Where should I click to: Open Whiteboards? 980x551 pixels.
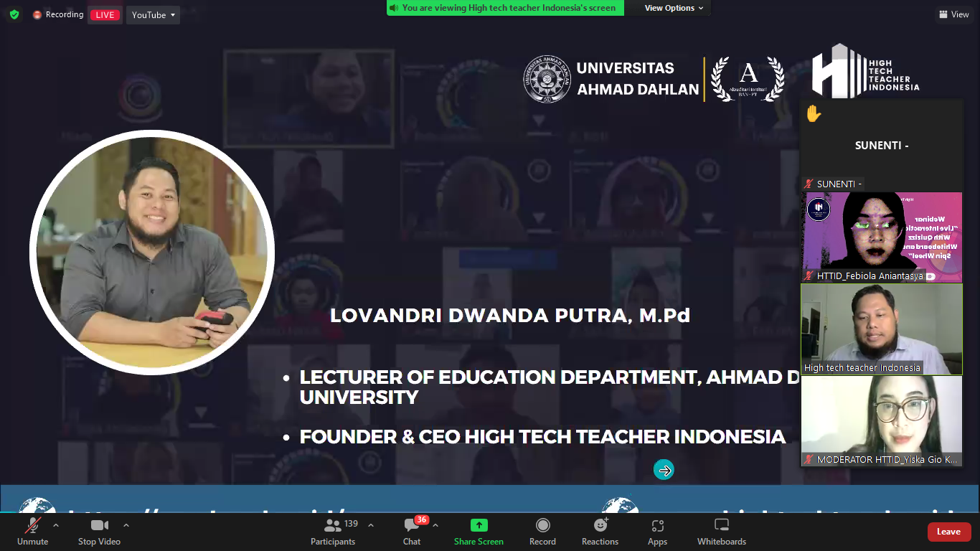[x=722, y=532]
